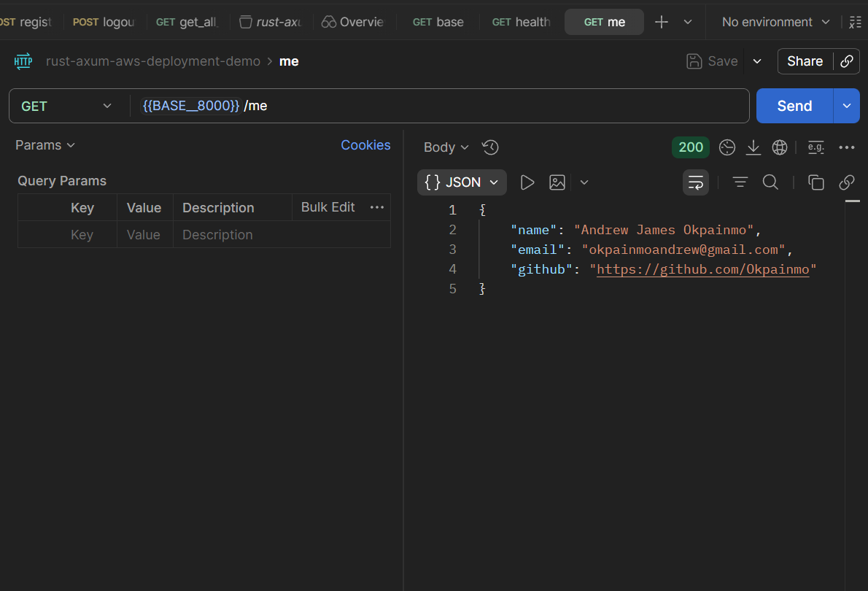Open the No environment selector

click(775, 22)
